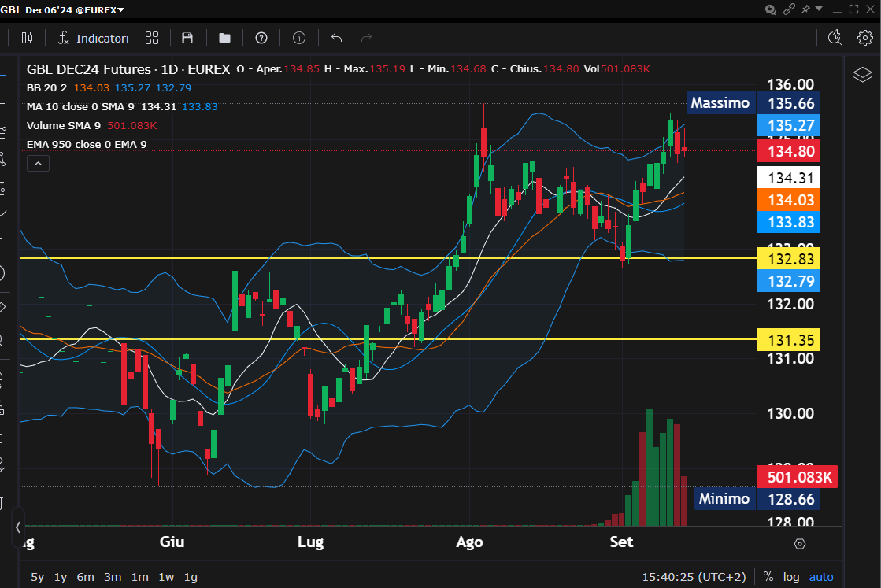
Task: Click the 15:40:25 (UTC+2) timezone label
Action: tap(694, 577)
